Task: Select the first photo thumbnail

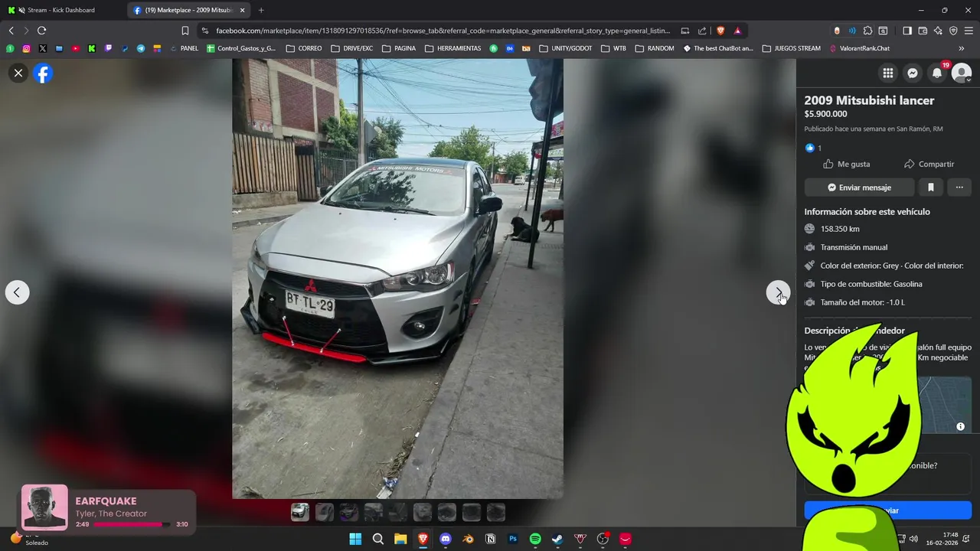Action: pyautogui.click(x=300, y=512)
